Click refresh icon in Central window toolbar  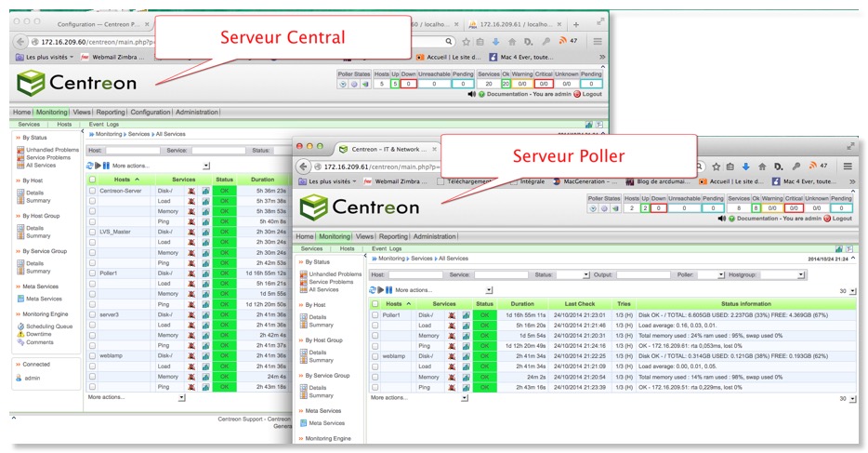[89, 166]
